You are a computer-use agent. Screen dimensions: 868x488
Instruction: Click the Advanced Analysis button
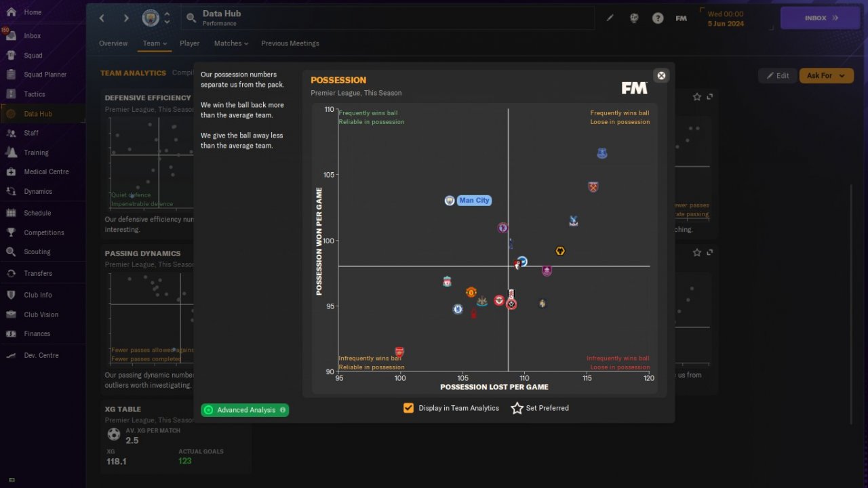point(245,410)
